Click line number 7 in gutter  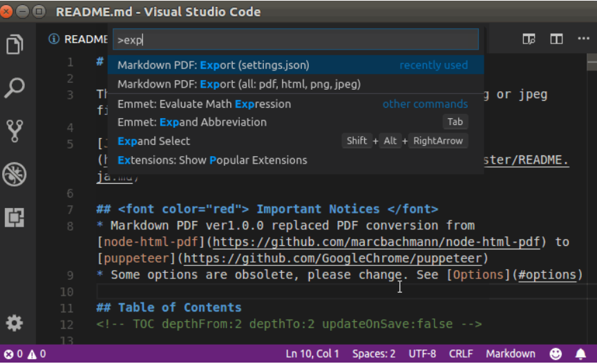[70, 210]
